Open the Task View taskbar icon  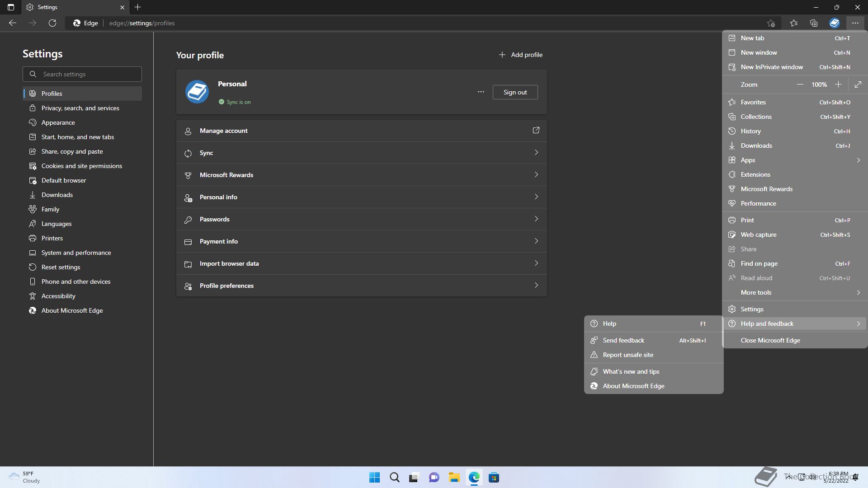pyautogui.click(x=415, y=478)
